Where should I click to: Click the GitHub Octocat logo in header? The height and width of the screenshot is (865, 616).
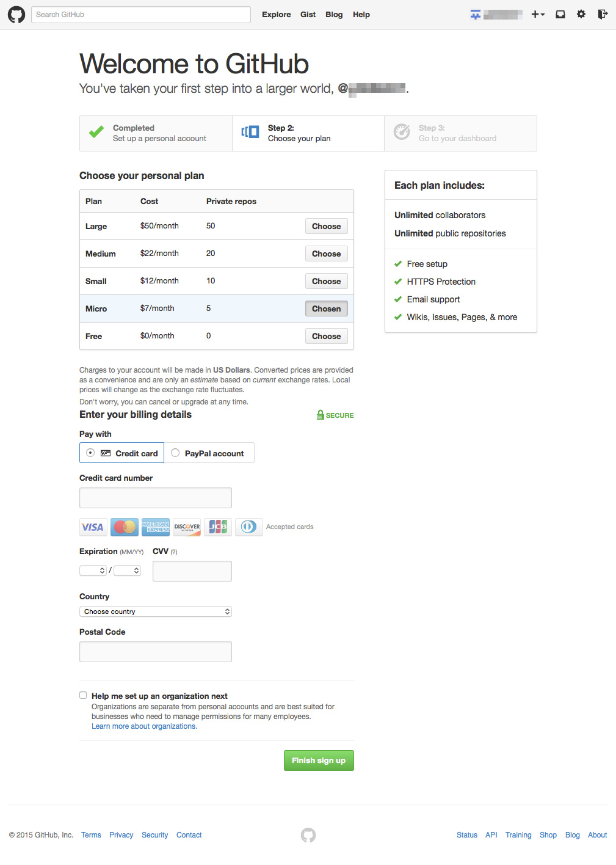pos(16,15)
